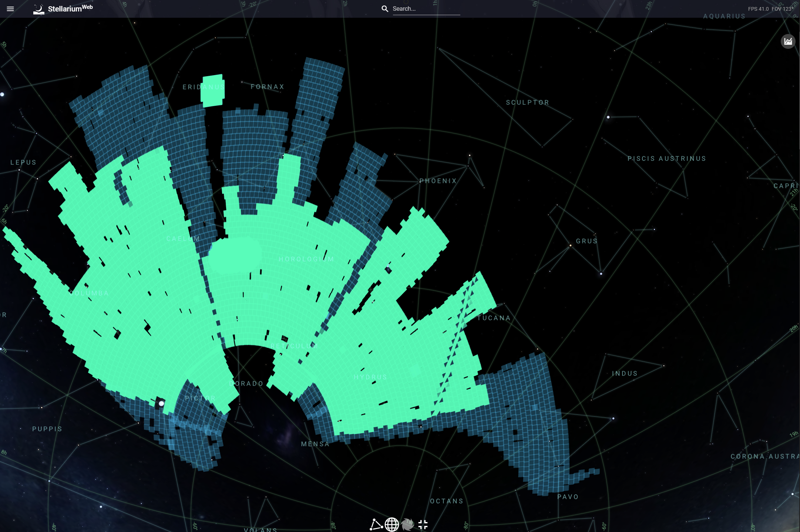The width and height of the screenshot is (800, 532).
Task: Select the Horologium constellation label
Action: tap(306, 259)
